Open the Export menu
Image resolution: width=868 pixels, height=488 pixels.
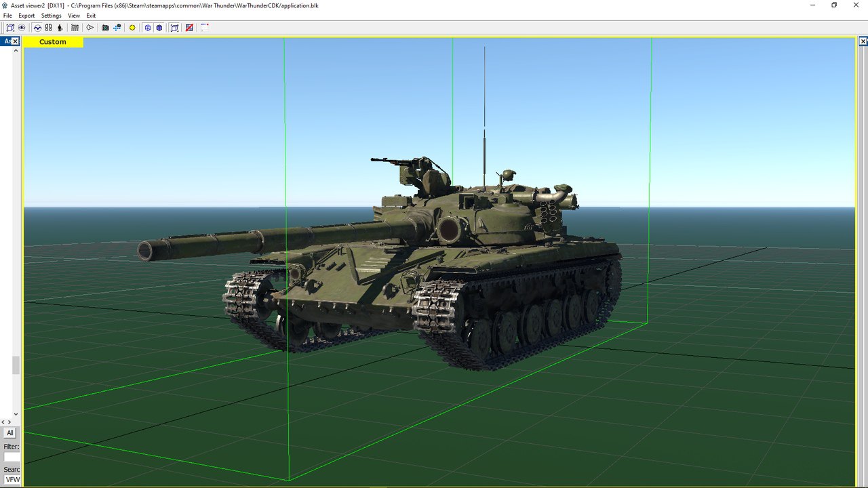point(26,16)
